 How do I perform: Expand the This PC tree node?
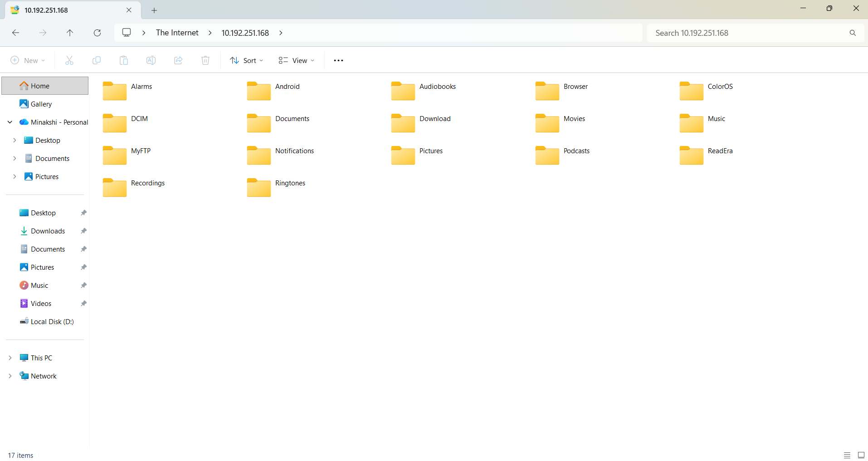pyautogui.click(x=10, y=358)
